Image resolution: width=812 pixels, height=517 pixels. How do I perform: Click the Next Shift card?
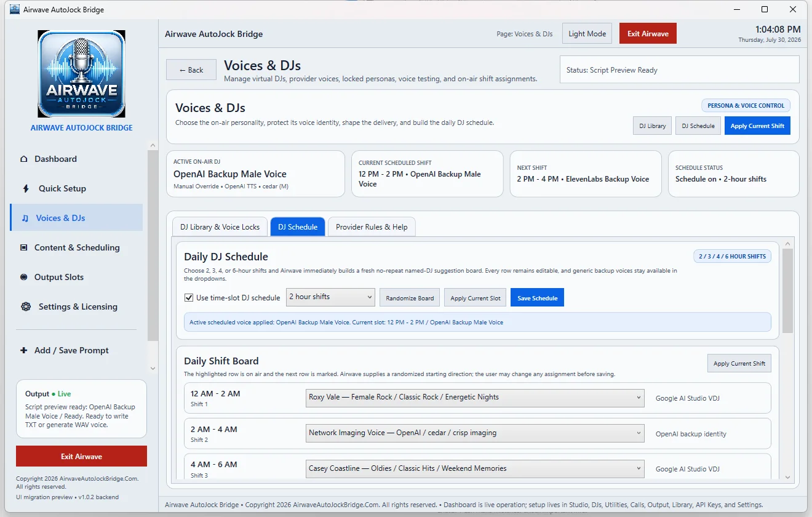click(x=586, y=174)
